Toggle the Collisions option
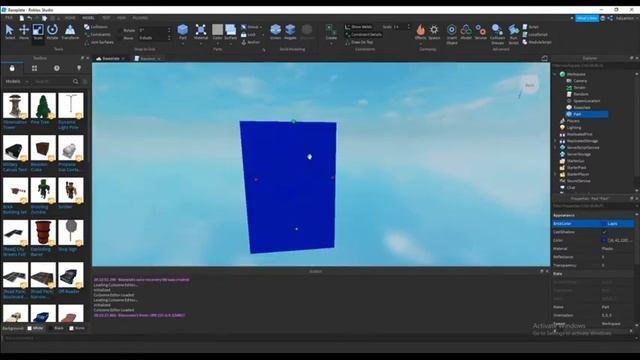The width and height of the screenshot is (640, 360). [x=96, y=27]
